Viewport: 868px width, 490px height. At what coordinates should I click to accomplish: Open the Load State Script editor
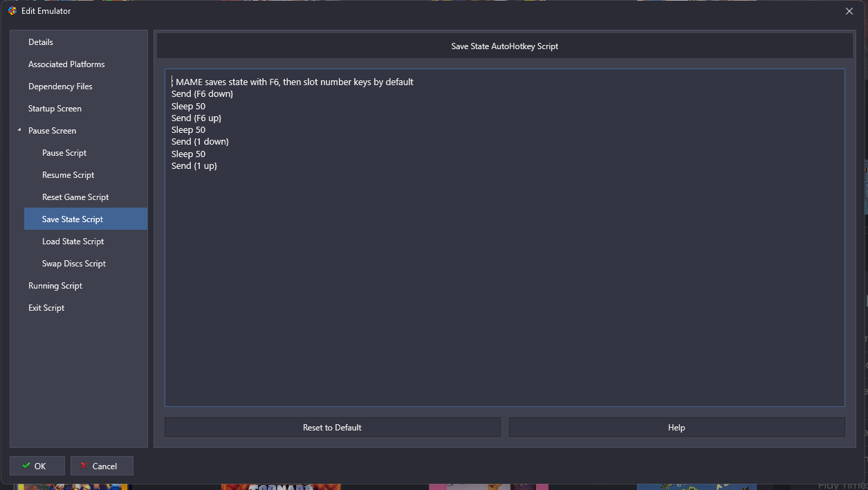pos(73,242)
